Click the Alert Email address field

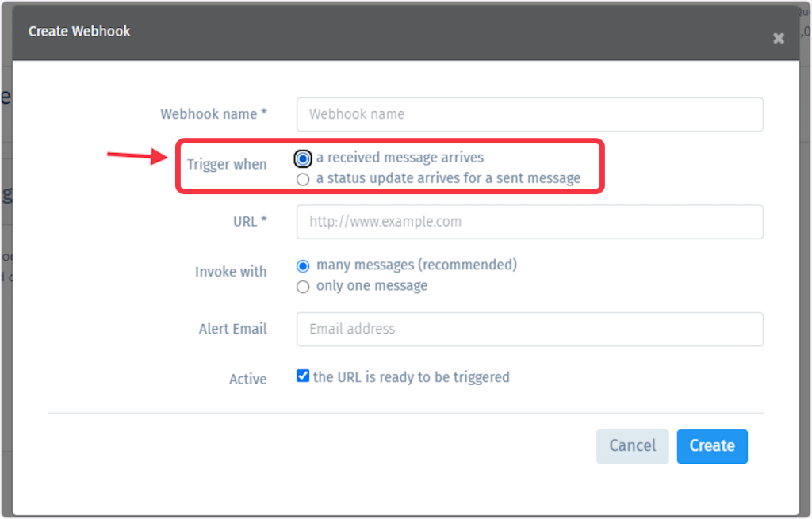[529, 329]
